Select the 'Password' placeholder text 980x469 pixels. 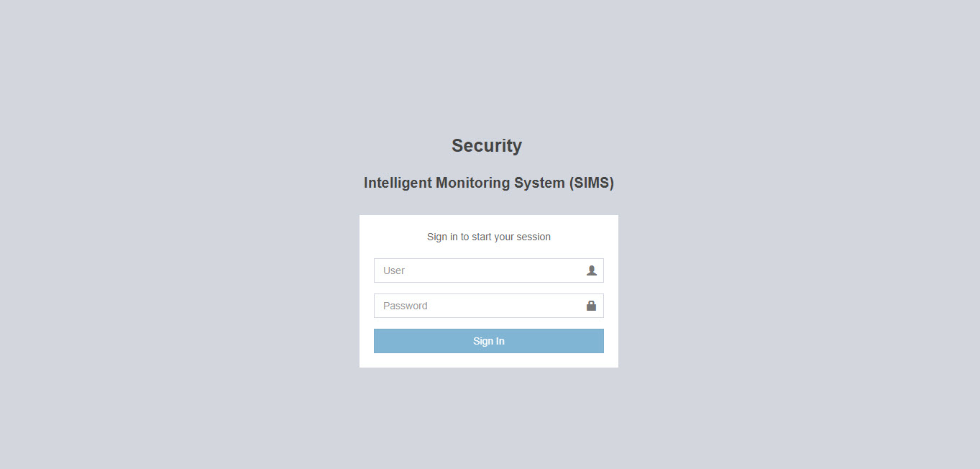point(406,306)
